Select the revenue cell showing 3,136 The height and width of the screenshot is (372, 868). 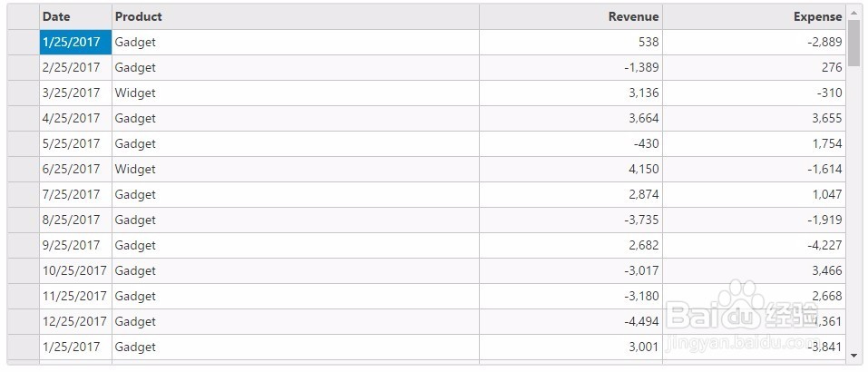click(571, 93)
